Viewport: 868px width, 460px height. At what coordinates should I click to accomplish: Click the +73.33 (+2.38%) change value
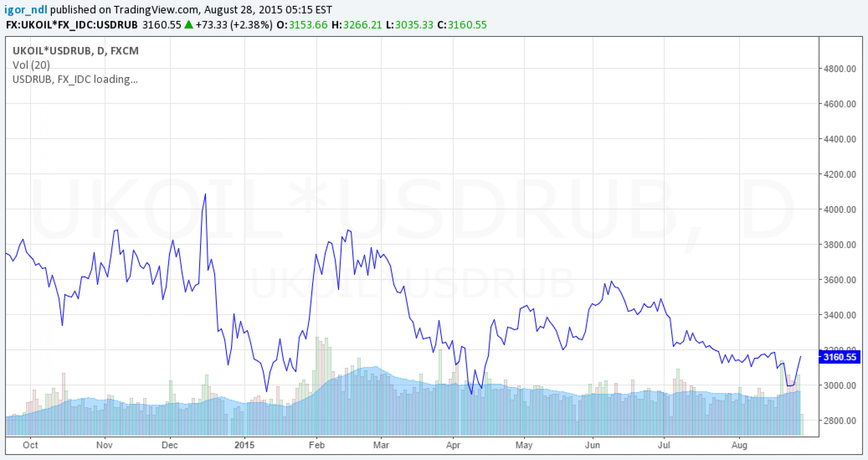(x=234, y=25)
